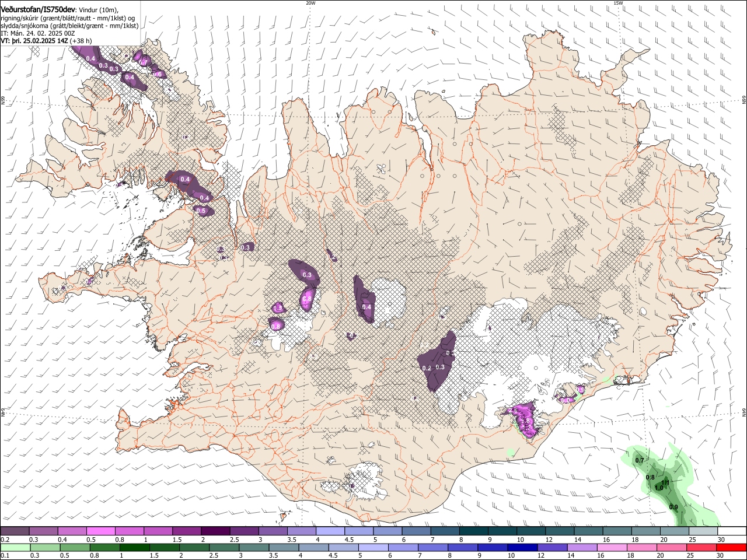The height and width of the screenshot is (560, 747).
Task: Click the navy lower legend swatch labeled 10
Action: pyautogui.click(x=521, y=547)
